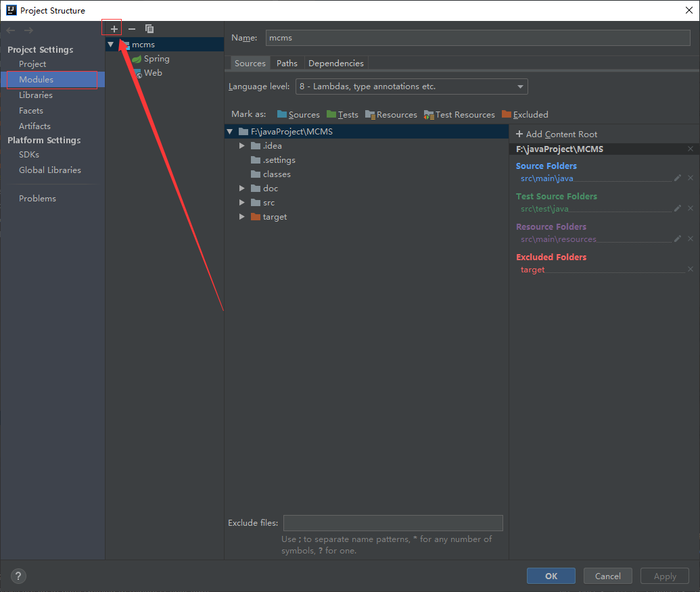Expand the target folder
This screenshot has height=592, width=700.
pos(241,217)
